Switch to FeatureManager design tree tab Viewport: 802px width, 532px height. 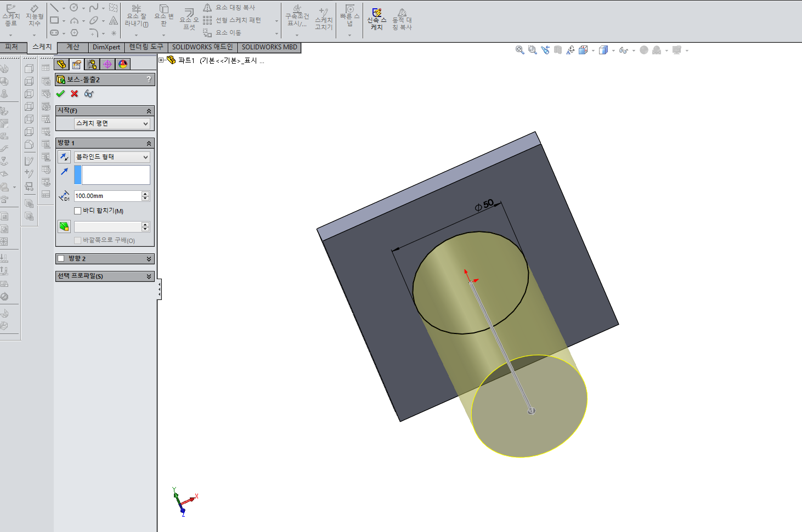pos(61,64)
